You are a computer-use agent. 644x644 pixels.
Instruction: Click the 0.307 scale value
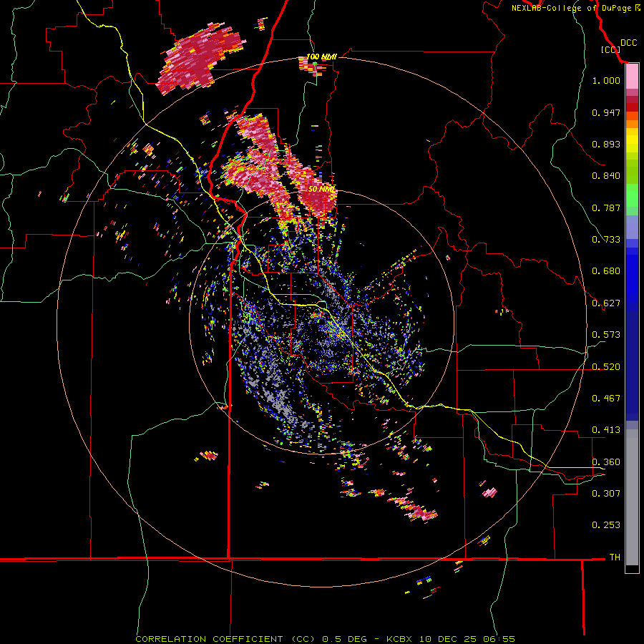pyautogui.click(x=606, y=494)
